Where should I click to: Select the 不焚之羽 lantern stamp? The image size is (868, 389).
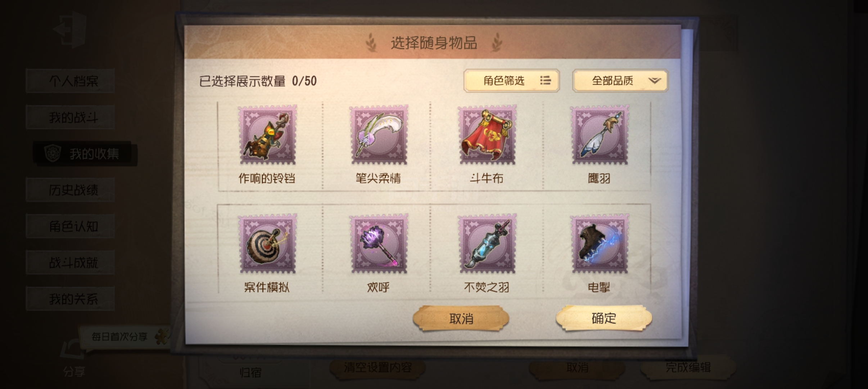[x=487, y=243]
